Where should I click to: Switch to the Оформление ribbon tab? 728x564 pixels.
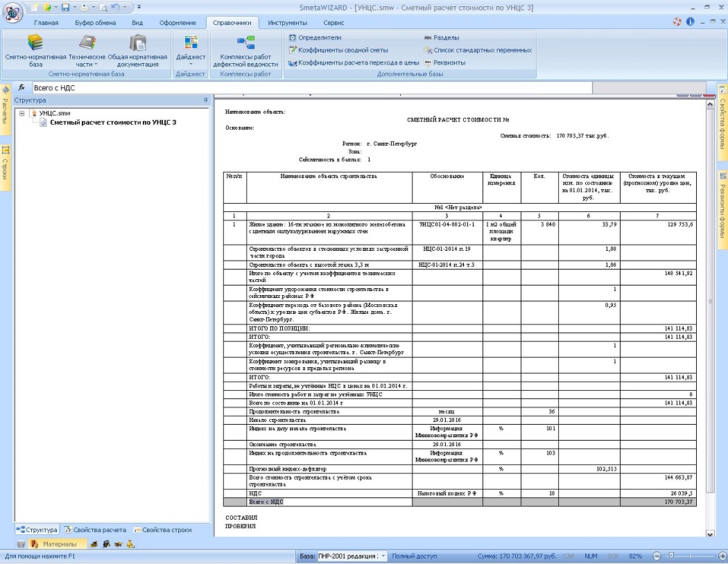(x=177, y=23)
